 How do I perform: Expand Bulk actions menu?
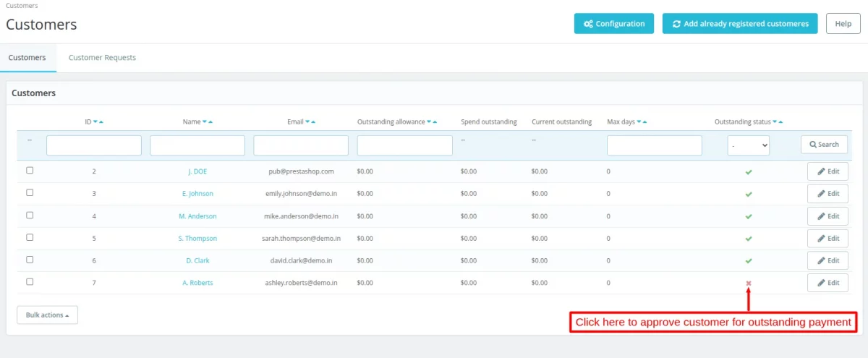pos(47,315)
